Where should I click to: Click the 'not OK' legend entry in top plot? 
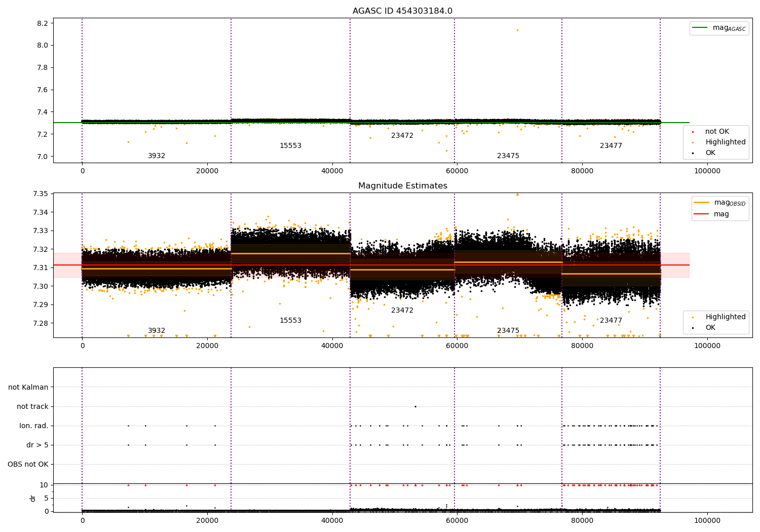pyautogui.click(x=717, y=131)
